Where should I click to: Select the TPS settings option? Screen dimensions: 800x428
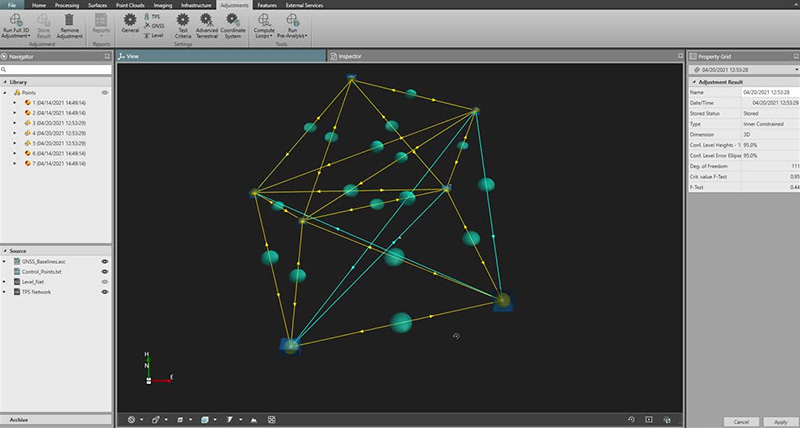(155, 17)
